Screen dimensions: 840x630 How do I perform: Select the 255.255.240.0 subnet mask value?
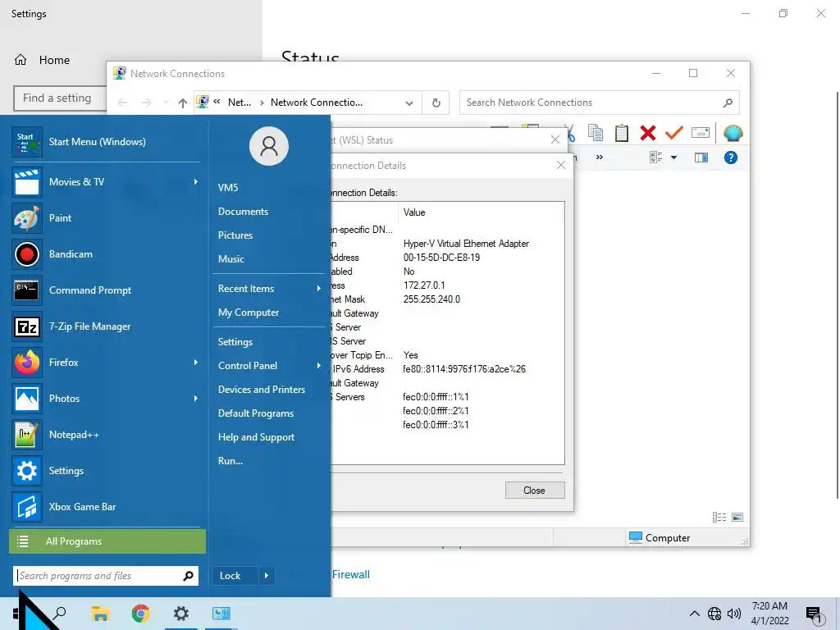(x=431, y=299)
